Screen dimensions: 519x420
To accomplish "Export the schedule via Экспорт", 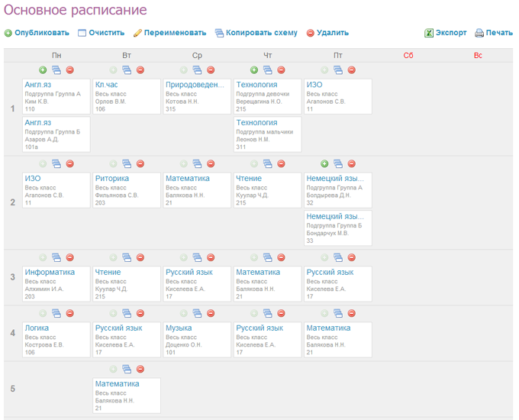I will click(446, 33).
